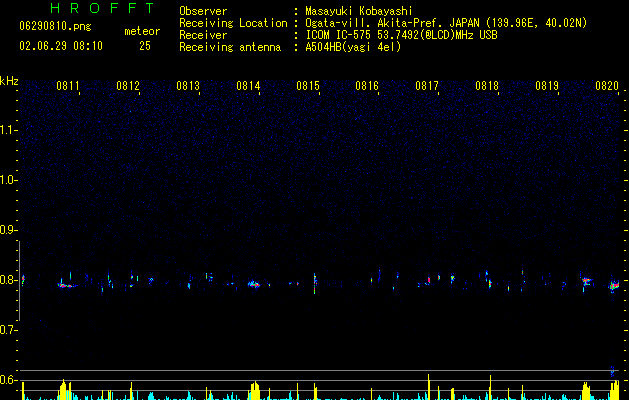Click the tall yellow level spike near 0818
Screen dimensions: 629x400
tap(491, 388)
